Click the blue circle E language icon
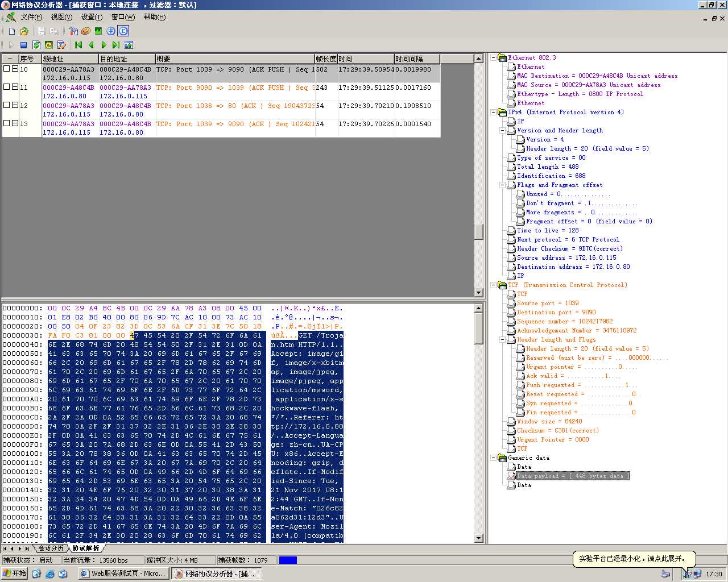This screenshot has width=728, height=582. (123, 31)
